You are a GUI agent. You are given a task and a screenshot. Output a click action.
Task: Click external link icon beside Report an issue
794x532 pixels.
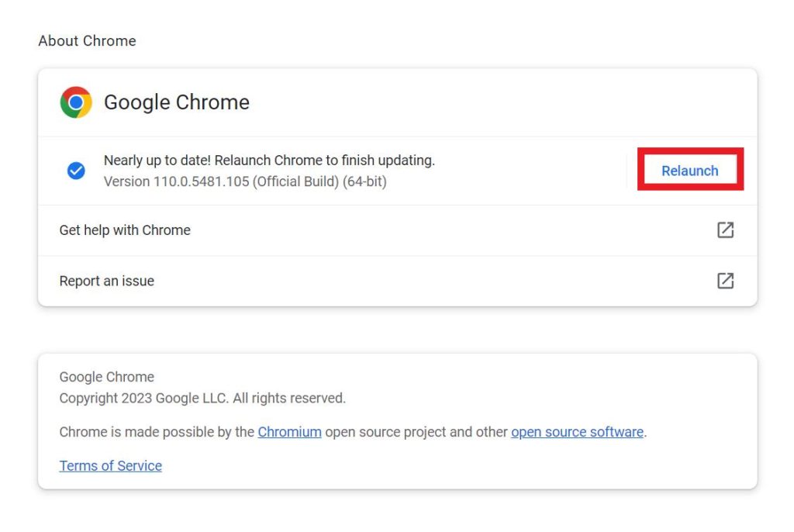pyautogui.click(x=725, y=281)
